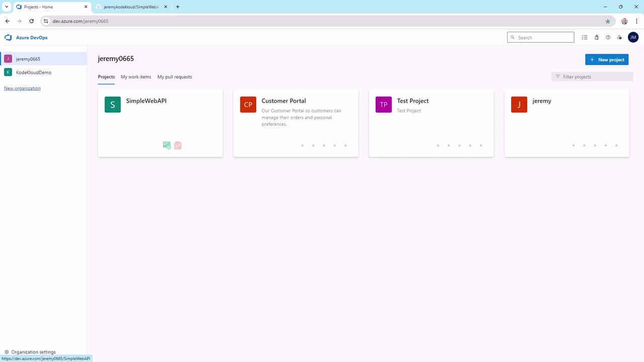Click the Test Project TP icon
Screen dimensions: 644x362
pyautogui.click(x=383, y=105)
